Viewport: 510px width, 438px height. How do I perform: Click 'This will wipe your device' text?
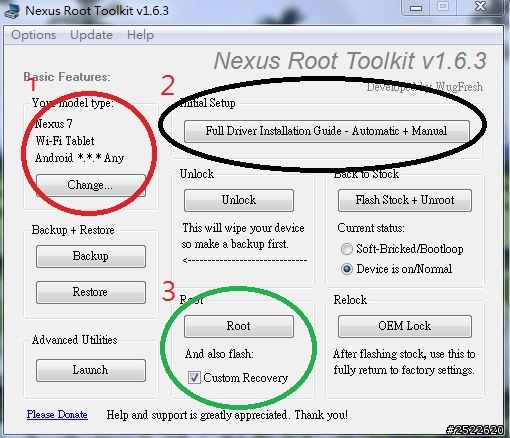tap(243, 228)
